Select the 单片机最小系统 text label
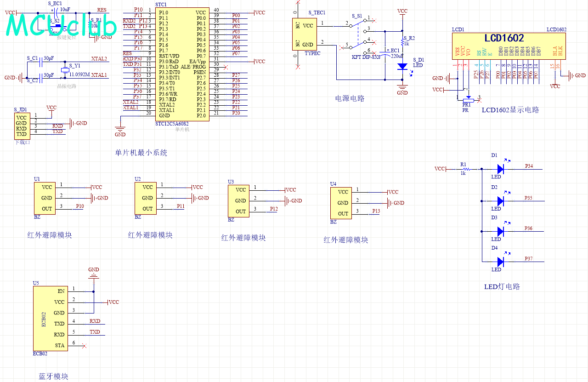Image resolution: width=588 pixels, height=382 pixels. (x=141, y=153)
